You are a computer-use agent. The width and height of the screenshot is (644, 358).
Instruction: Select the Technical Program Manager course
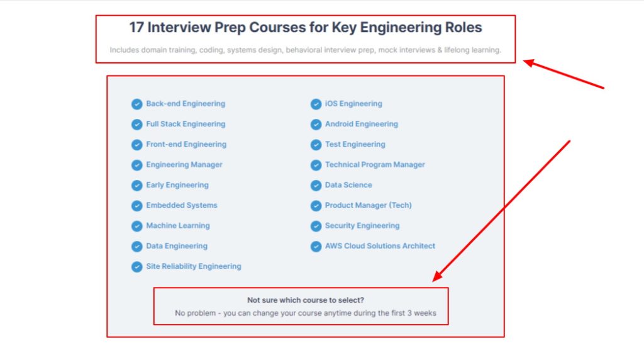click(375, 164)
